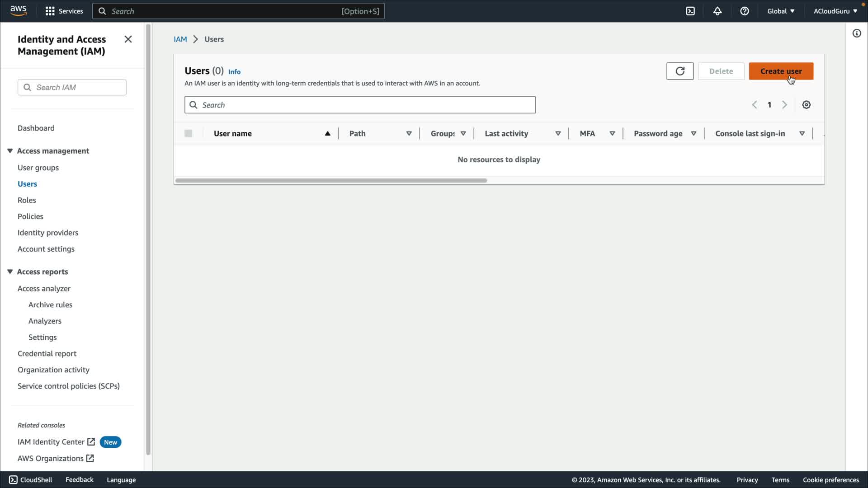Click the refresh users button
Image resolution: width=868 pixels, height=488 pixels.
(679, 71)
